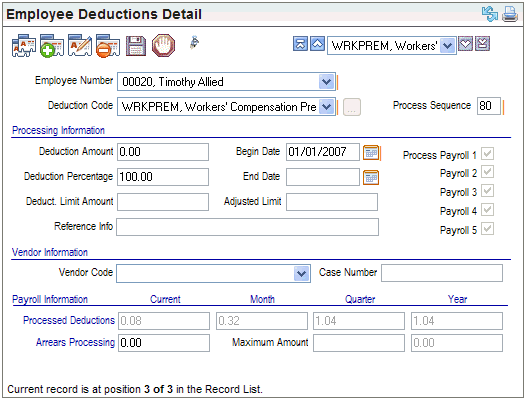This screenshot has height=398, width=526.
Task: Toggle the Payroll 2 checkbox
Action: (x=487, y=172)
